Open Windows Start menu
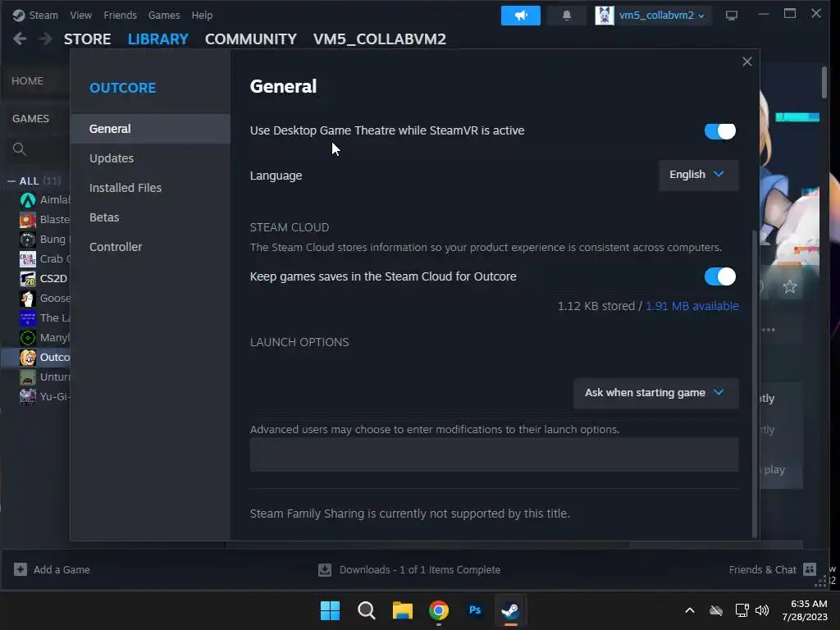Image resolution: width=840 pixels, height=630 pixels. click(330, 610)
